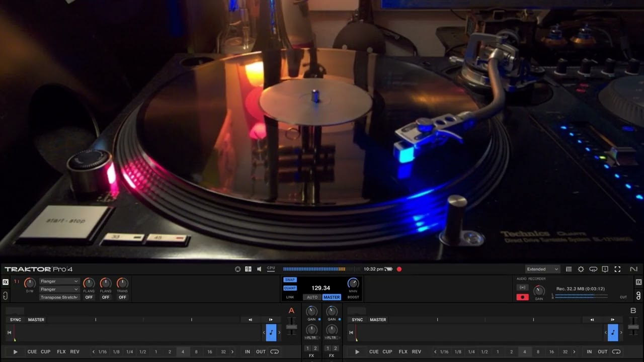
Task: Click the speaker icon in the Traktor header
Action: tap(259, 269)
